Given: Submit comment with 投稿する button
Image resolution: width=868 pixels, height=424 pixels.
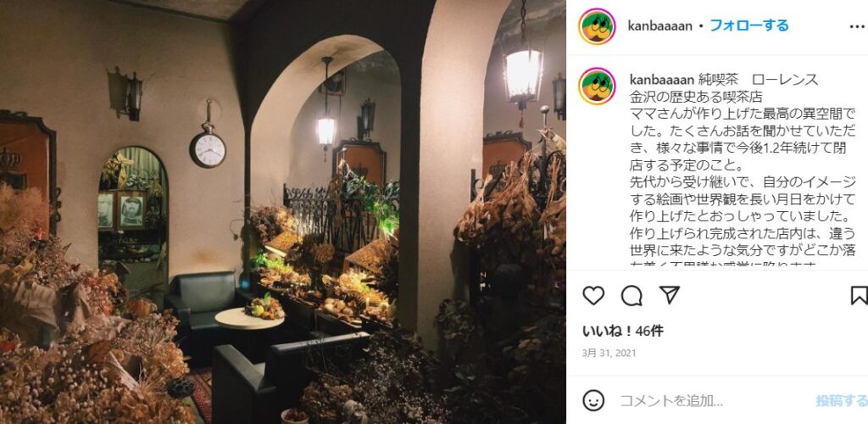Looking at the screenshot, I should pyautogui.click(x=842, y=400).
